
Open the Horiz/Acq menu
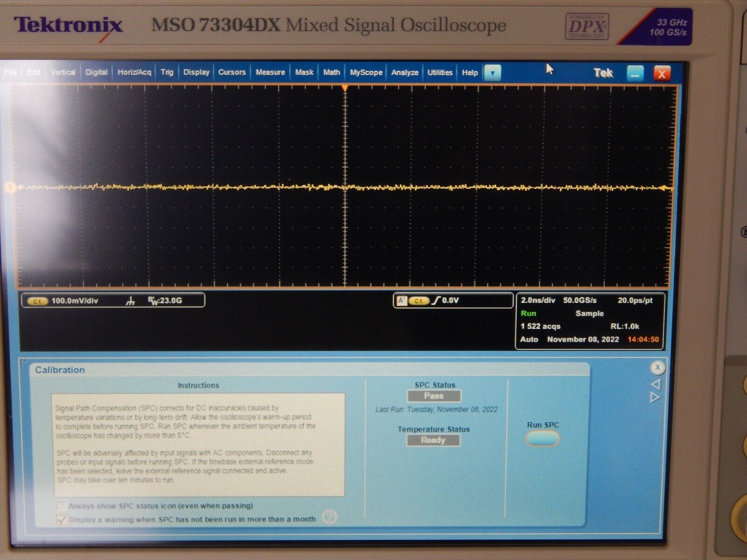[136, 72]
